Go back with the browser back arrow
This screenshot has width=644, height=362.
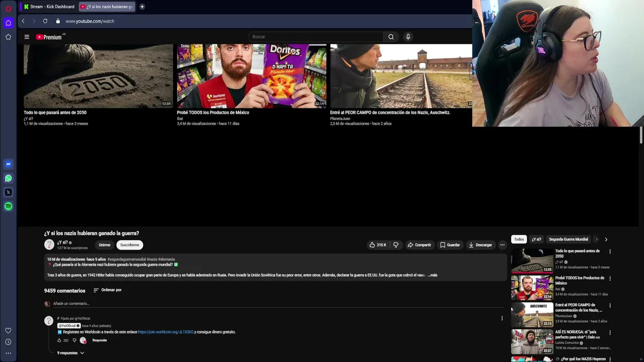[x=23, y=21]
